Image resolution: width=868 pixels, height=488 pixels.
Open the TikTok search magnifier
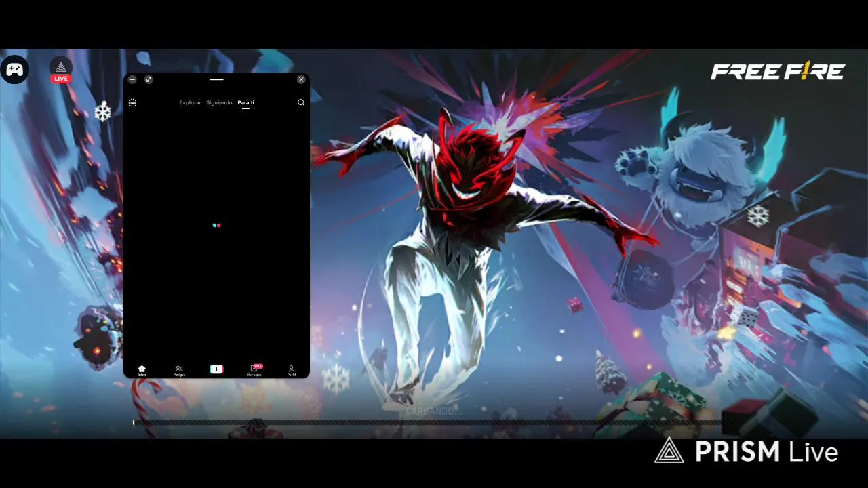(301, 102)
